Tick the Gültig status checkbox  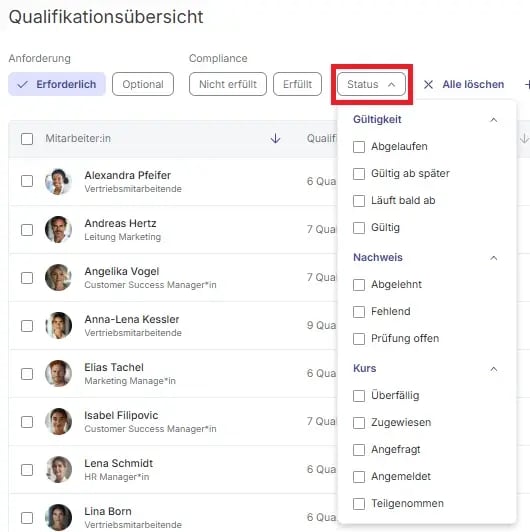pos(359,228)
